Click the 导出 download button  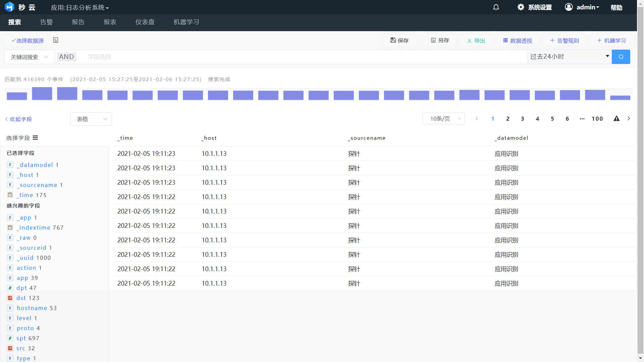(476, 40)
